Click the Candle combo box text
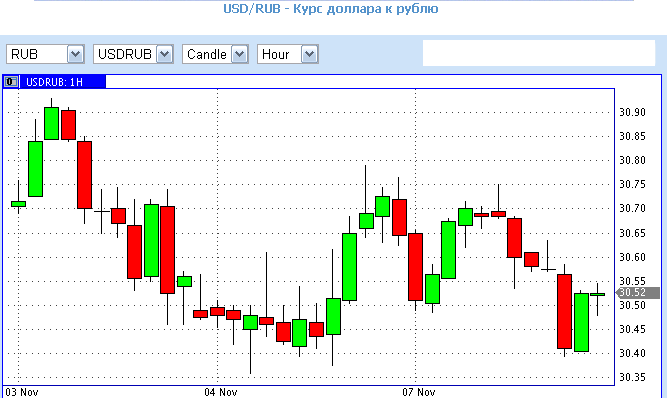Screen dimensions: 667x398 tap(207, 54)
